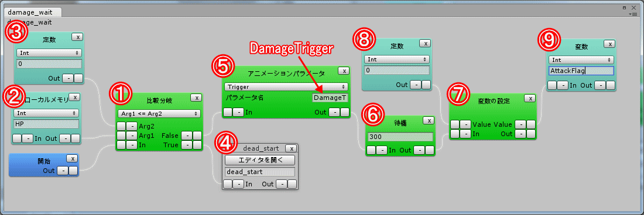Click the 300 wait time field

click(x=400, y=137)
